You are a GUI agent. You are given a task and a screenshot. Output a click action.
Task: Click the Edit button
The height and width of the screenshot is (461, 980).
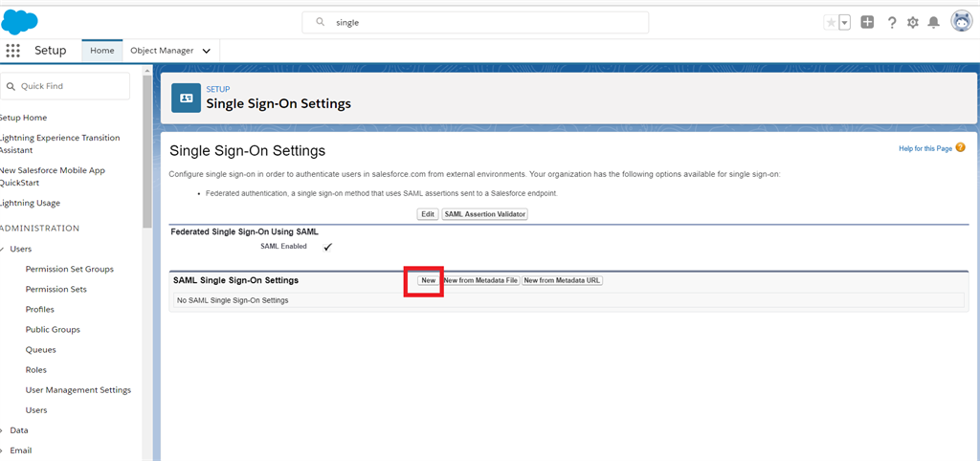coord(428,214)
